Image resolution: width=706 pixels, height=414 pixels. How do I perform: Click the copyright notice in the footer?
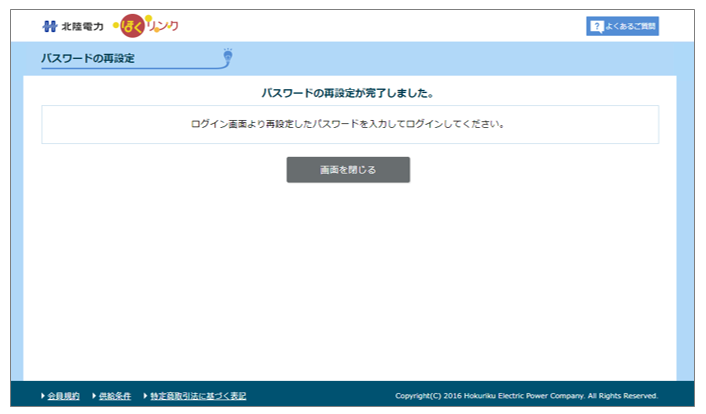click(526, 396)
